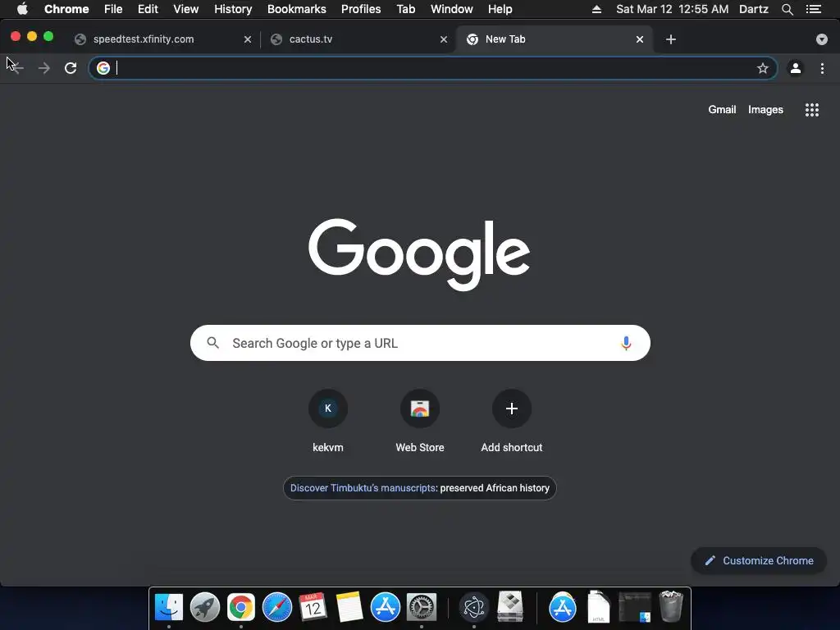Open the Edit menu
This screenshot has width=840, height=630.
tap(148, 9)
